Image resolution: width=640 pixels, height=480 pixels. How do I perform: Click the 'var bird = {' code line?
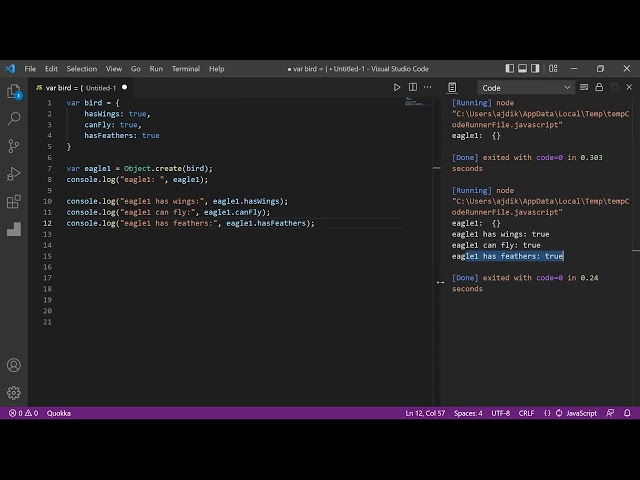click(x=93, y=103)
